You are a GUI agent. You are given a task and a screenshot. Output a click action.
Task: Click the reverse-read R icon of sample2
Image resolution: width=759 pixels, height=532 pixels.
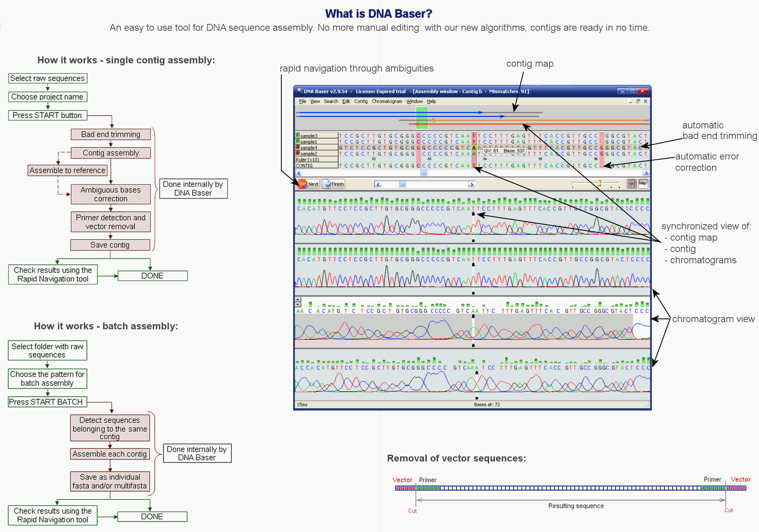(298, 153)
